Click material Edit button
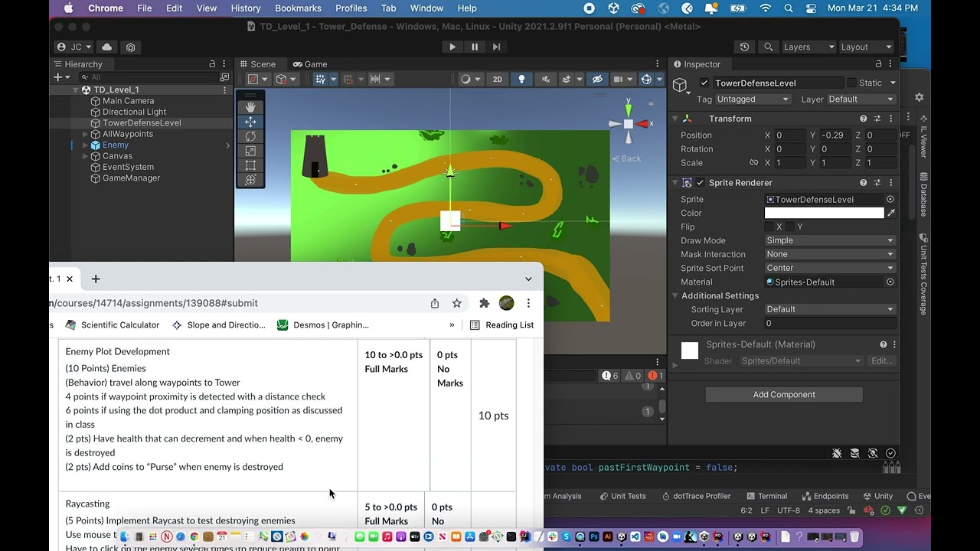The height and width of the screenshot is (551, 980). coord(881,361)
